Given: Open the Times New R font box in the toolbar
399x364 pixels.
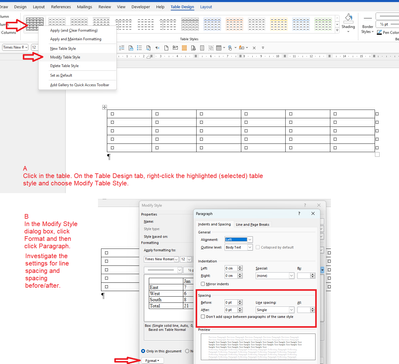Looking at the screenshot, I should coord(15,47).
